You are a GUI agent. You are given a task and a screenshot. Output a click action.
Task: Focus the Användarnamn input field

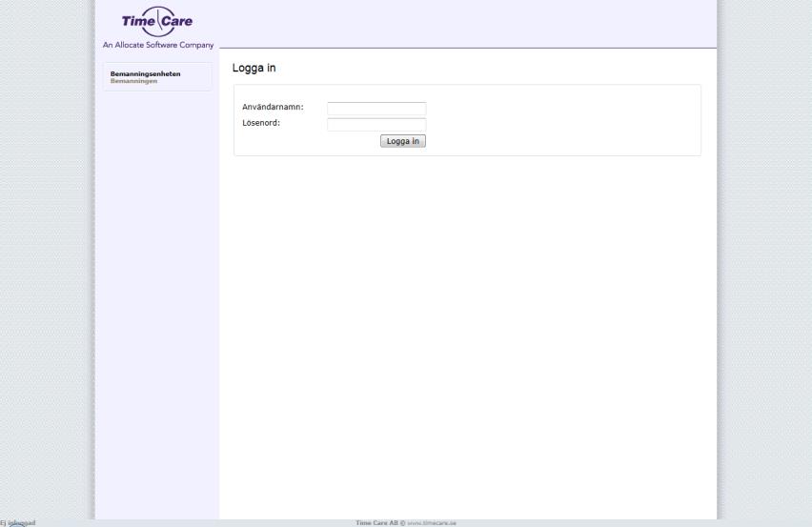coord(376,109)
